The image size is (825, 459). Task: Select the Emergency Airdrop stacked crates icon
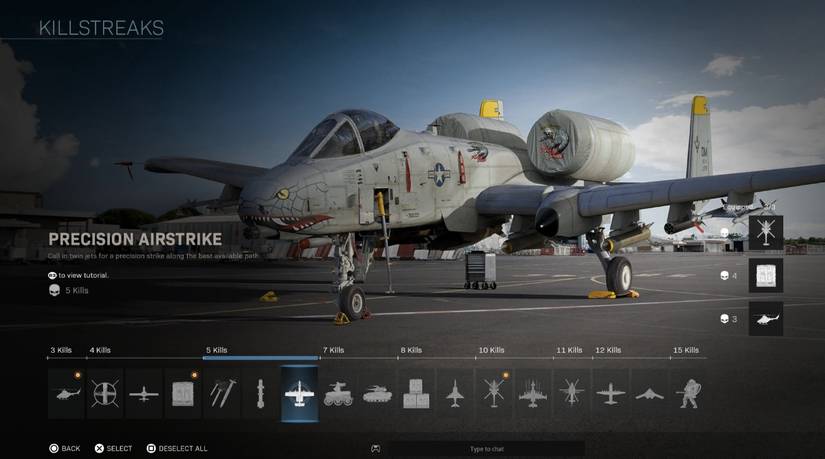click(416, 393)
